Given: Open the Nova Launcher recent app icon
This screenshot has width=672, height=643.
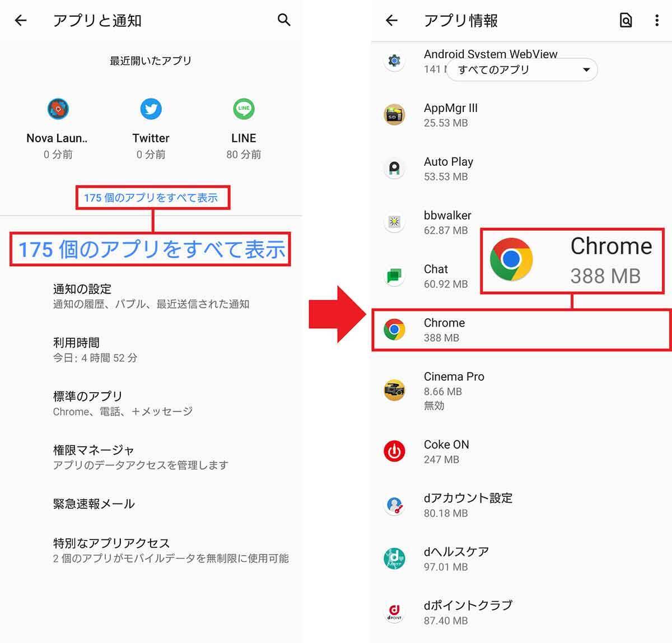Looking at the screenshot, I should click(x=58, y=109).
